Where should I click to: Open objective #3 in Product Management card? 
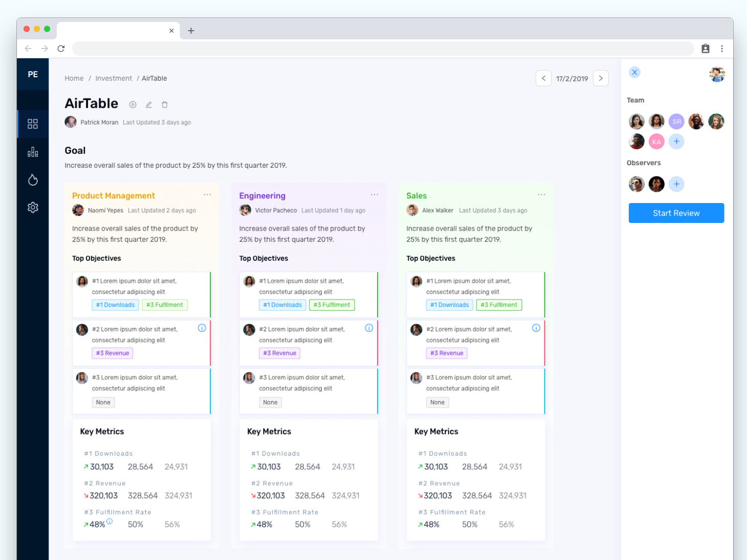(142, 391)
